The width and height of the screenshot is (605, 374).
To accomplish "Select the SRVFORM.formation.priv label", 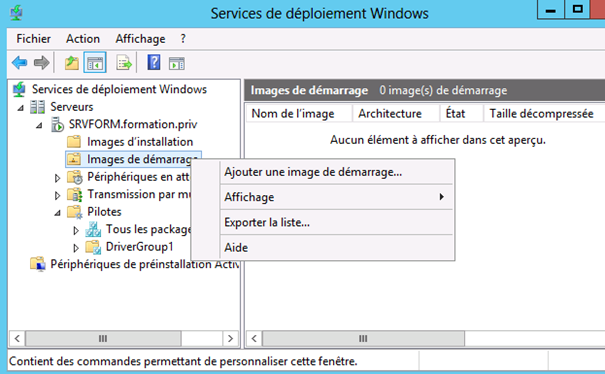I will (x=133, y=124).
